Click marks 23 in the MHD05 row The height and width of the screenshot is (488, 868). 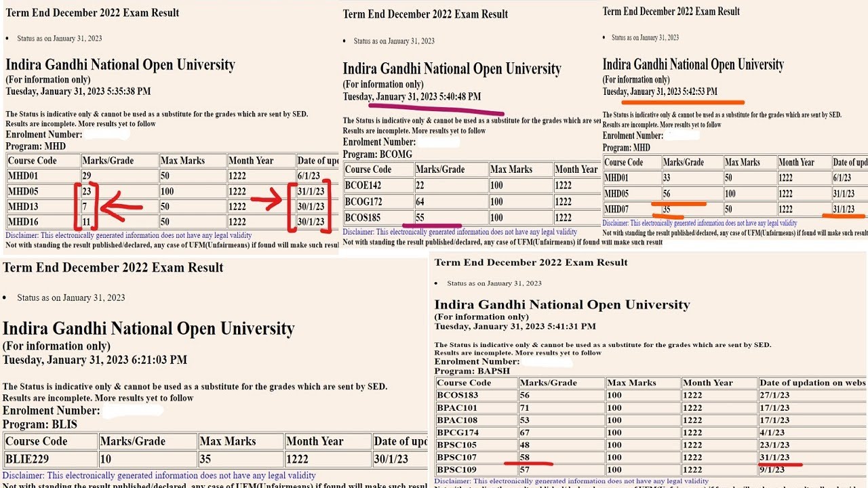(x=87, y=191)
